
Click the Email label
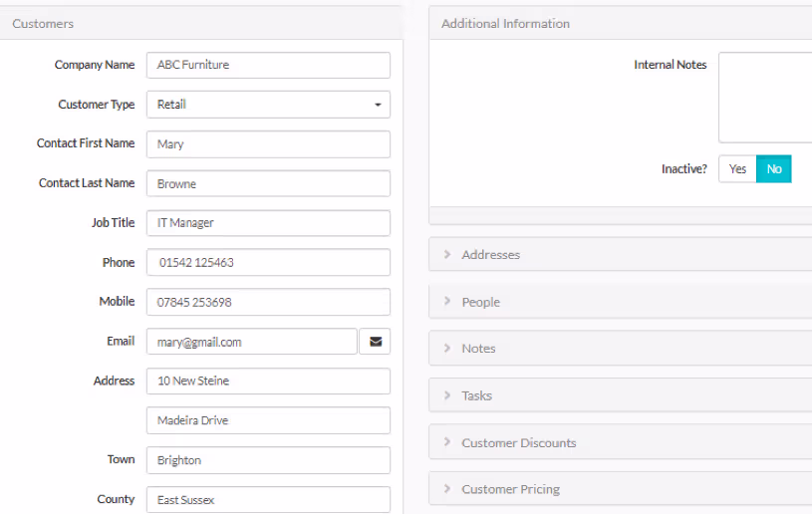click(121, 341)
